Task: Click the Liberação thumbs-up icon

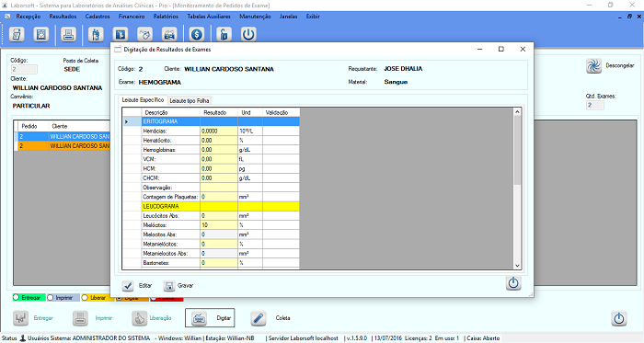Action: point(140,318)
